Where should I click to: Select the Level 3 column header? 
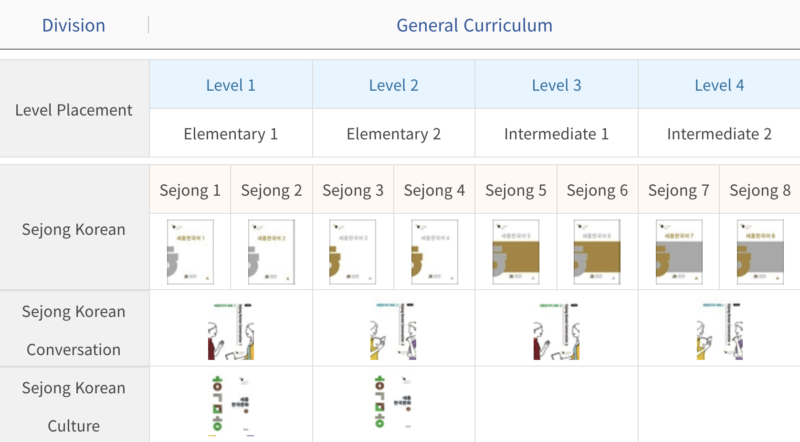[557, 85]
